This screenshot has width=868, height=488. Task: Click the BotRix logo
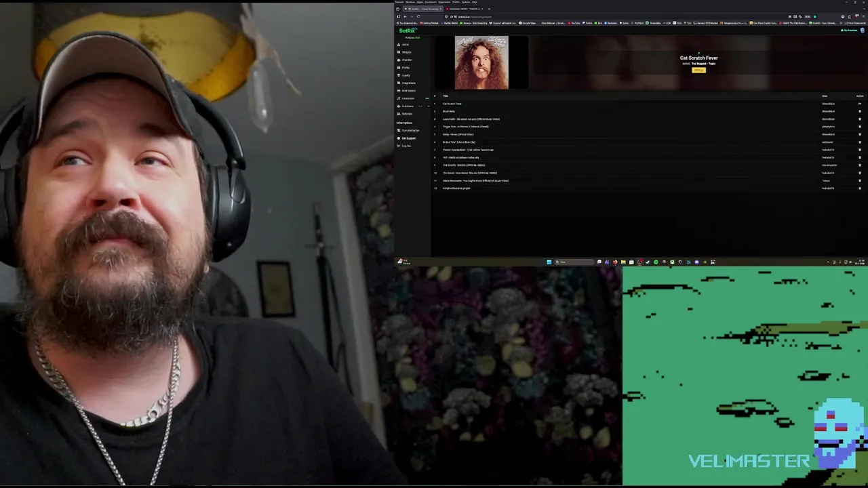click(407, 30)
